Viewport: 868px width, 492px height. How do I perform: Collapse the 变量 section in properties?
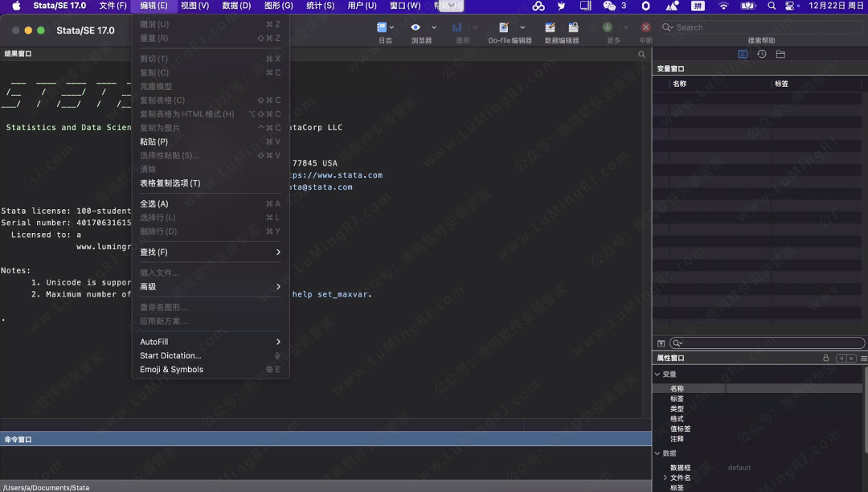point(657,375)
